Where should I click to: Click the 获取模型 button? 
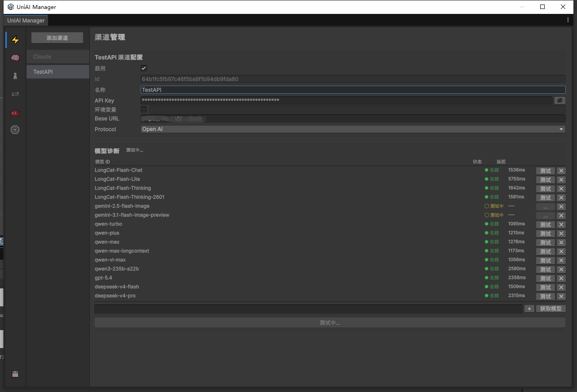[x=551, y=309]
